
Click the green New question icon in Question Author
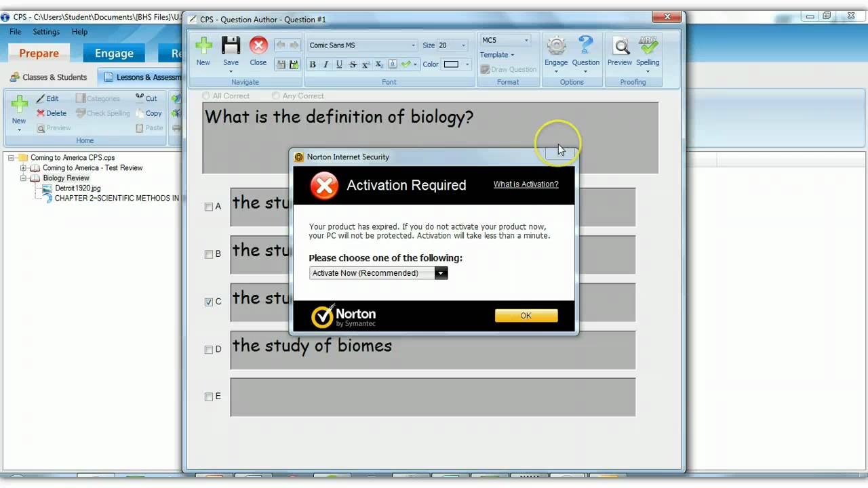pyautogui.click(x=203, y=45)
